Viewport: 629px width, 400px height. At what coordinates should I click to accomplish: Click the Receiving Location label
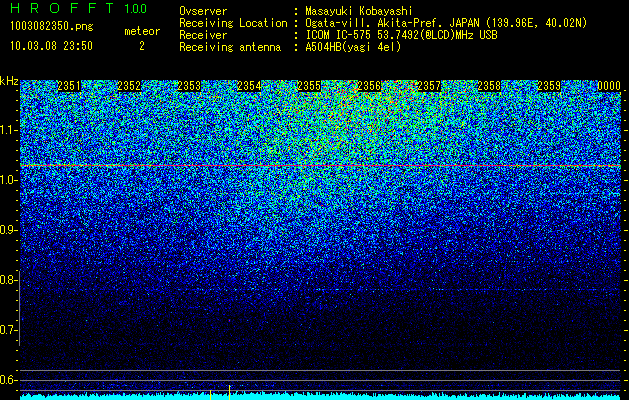(233, 23)
